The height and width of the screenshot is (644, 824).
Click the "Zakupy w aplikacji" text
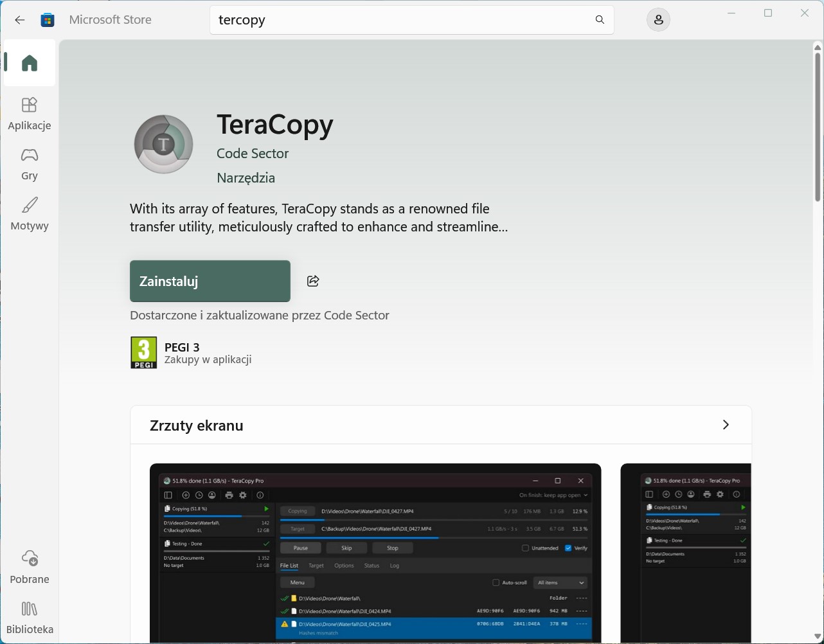(208, 360)
